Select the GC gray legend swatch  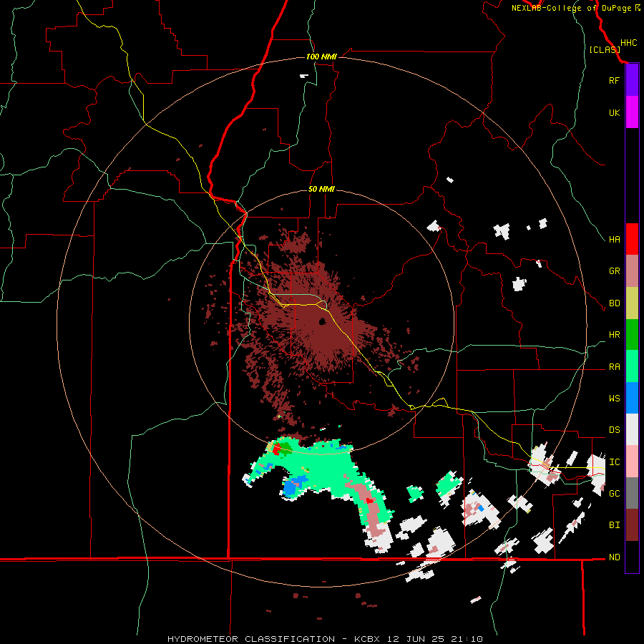632,493
